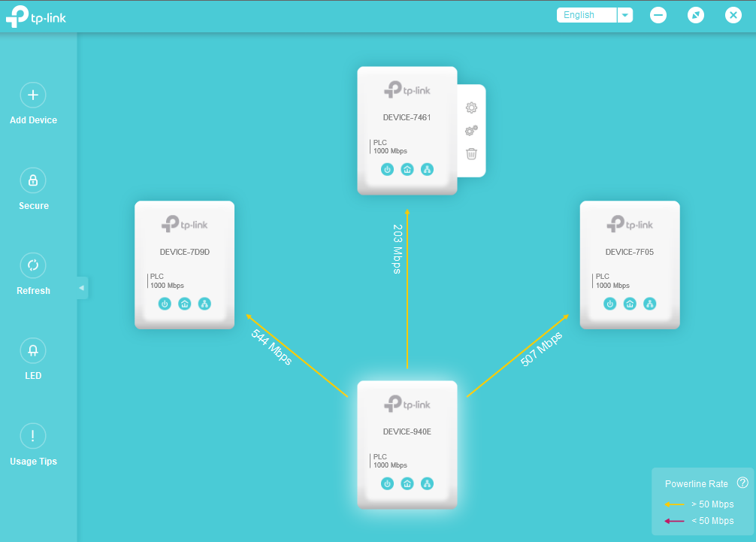
Task: Click PLC 1000 Mbps on DEVICE-7D9D
Action: pos(166,280)
